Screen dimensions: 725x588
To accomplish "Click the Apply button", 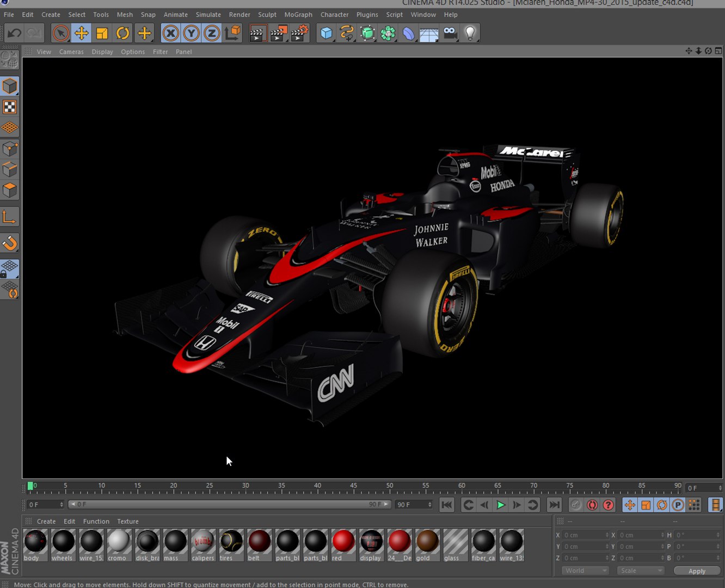I will [697, 571].
